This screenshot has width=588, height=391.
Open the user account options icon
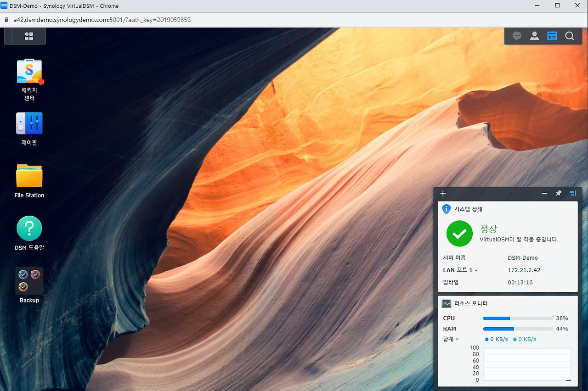pyautogui.click(x=534, y=36)
